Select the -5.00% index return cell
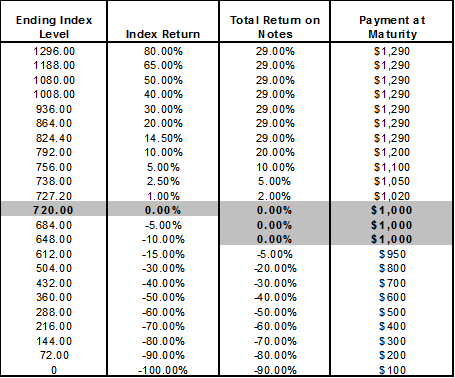 163,225
